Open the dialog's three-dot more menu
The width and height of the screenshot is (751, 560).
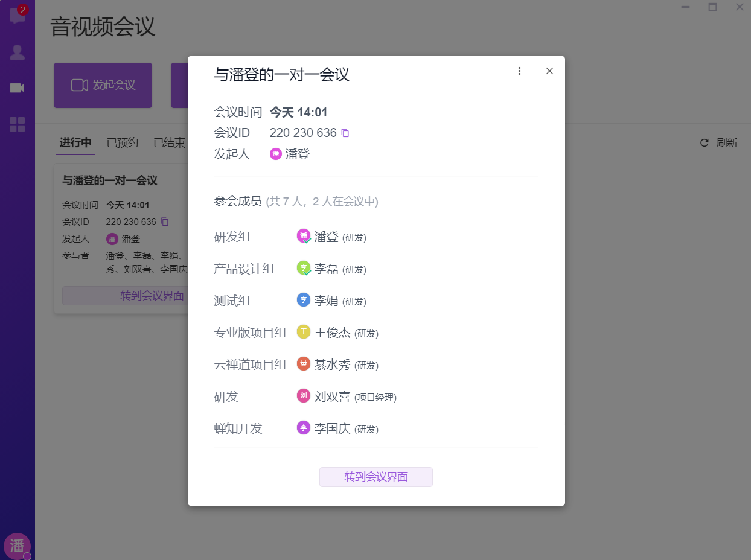pos(519,71)
